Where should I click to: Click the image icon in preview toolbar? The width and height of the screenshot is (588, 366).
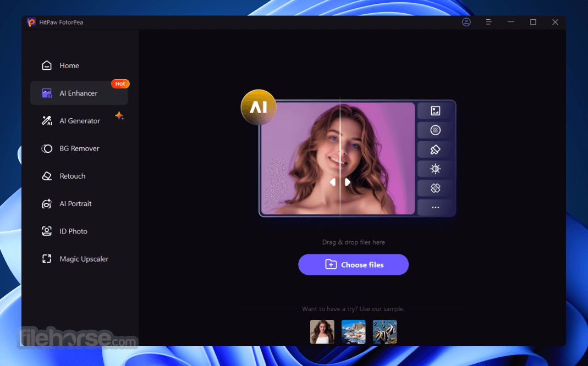click(435, 110)
